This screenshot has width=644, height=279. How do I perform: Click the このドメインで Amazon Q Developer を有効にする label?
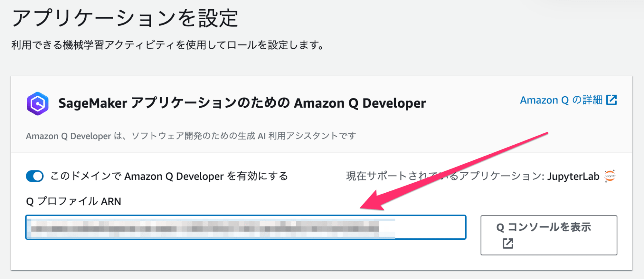click(169, 176)
